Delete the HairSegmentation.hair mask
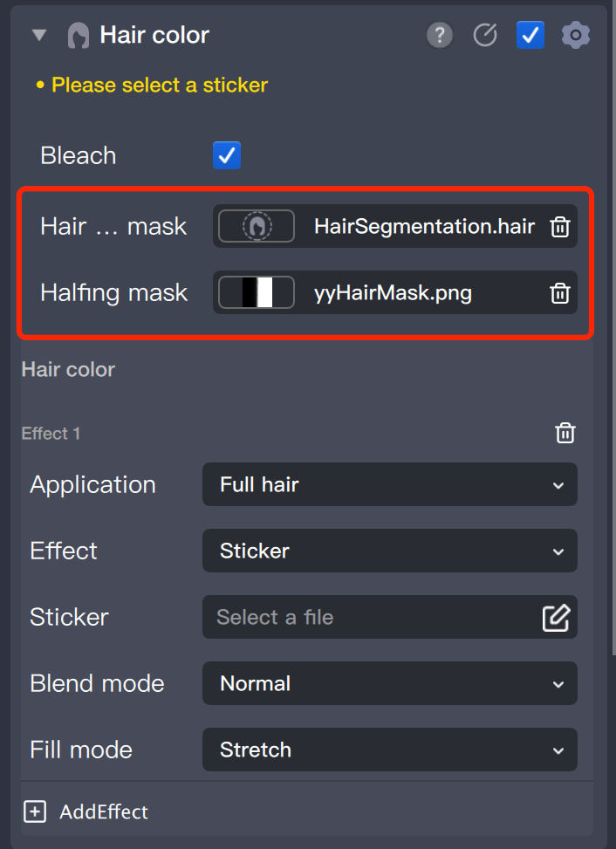 560,227
